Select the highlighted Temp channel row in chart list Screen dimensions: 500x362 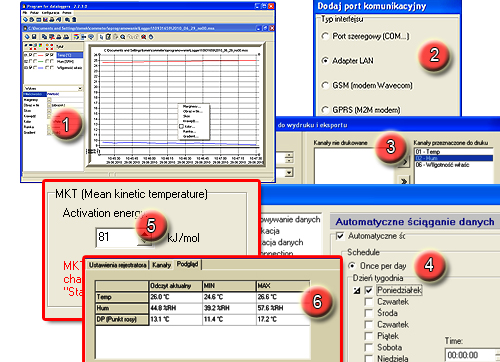point(70,55)
